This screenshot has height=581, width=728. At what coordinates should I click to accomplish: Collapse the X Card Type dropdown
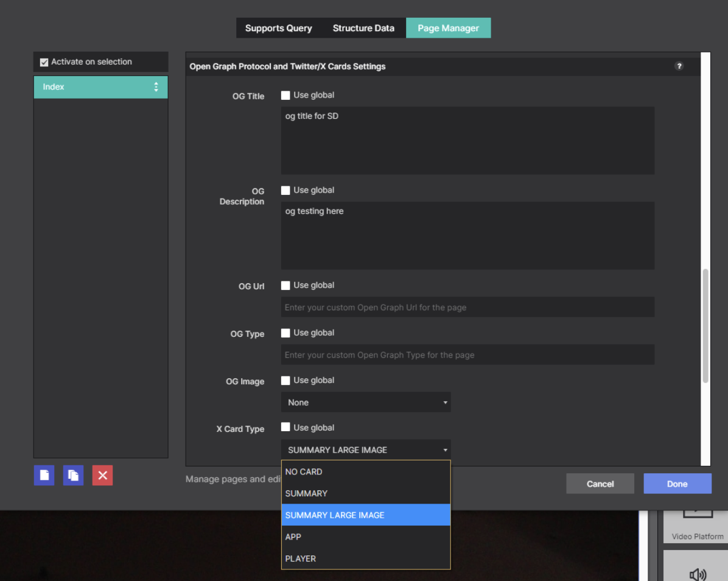[366, 450]
